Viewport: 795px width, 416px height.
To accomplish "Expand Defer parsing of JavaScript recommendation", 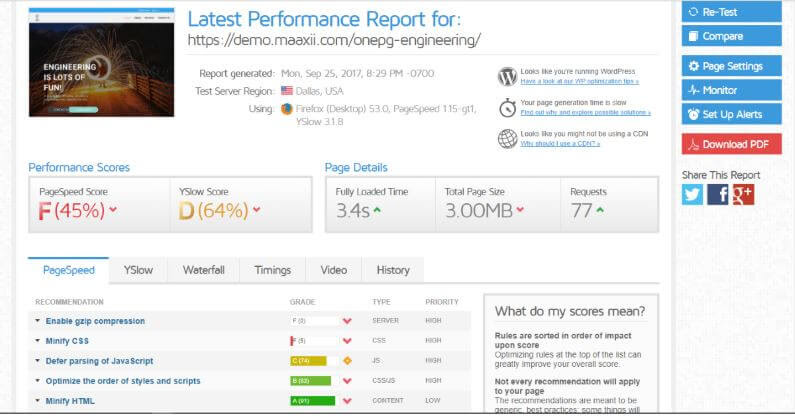I will pos(99,361).
